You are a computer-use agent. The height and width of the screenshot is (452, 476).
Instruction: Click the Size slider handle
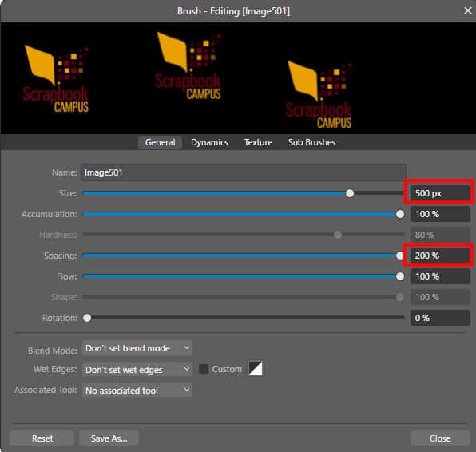[x=350, y=193]
